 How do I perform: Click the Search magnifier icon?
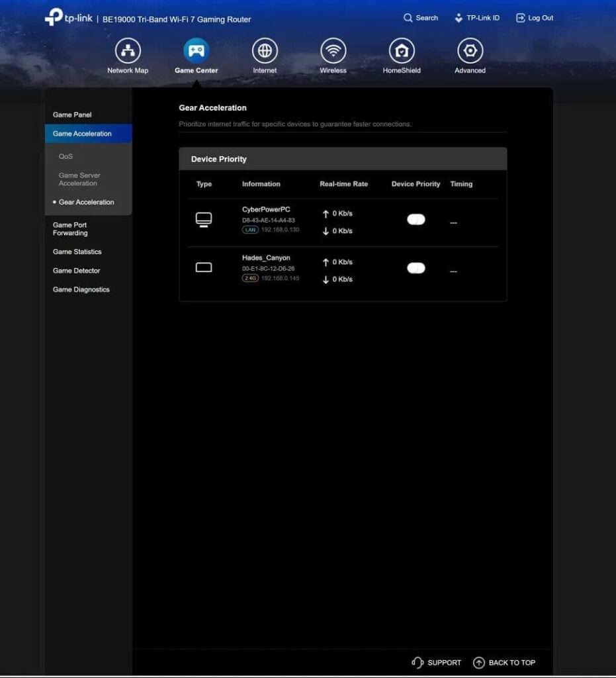click(x=408, y=18)
